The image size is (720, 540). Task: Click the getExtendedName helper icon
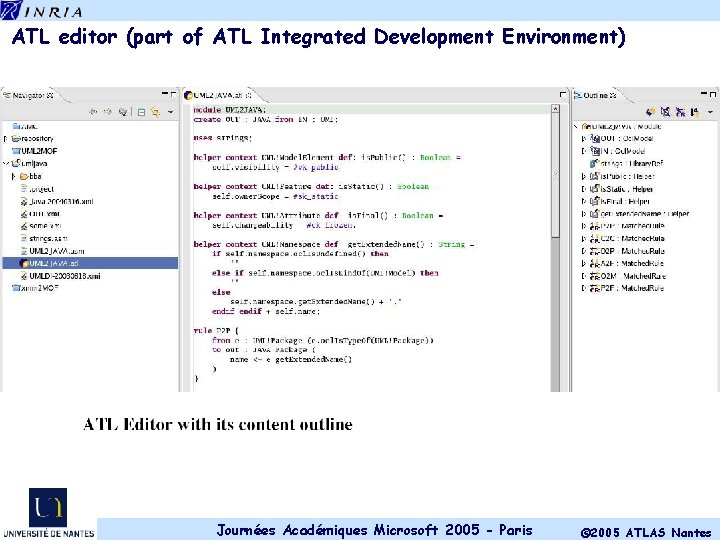tap(595, 213)
